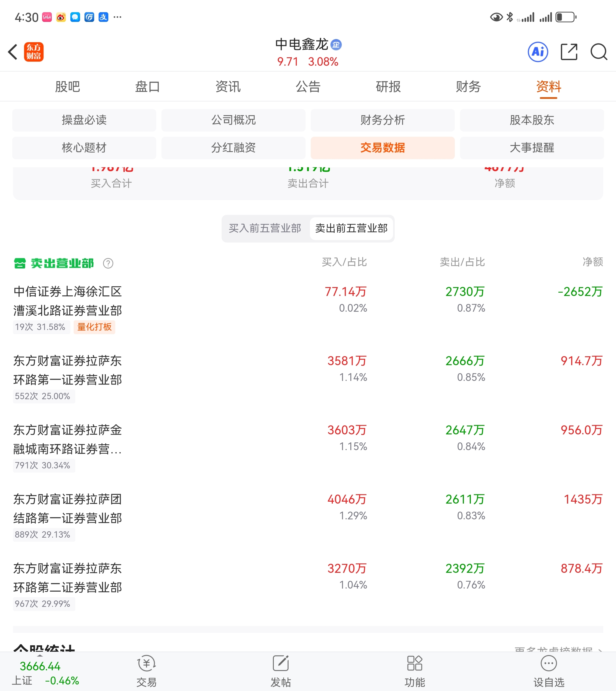Screen dimensions: 616x691
Task: Toggle to 卖出前五营业部
Action: tap(351, 228)
